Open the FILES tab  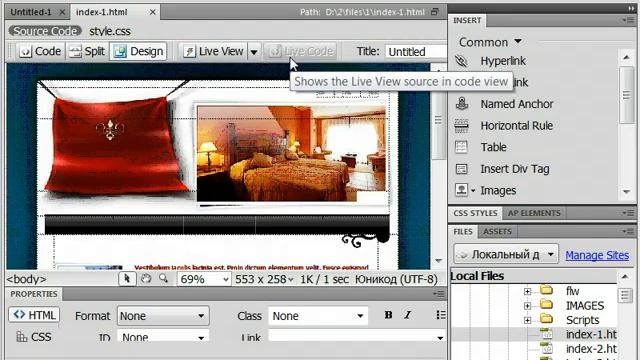462,231
